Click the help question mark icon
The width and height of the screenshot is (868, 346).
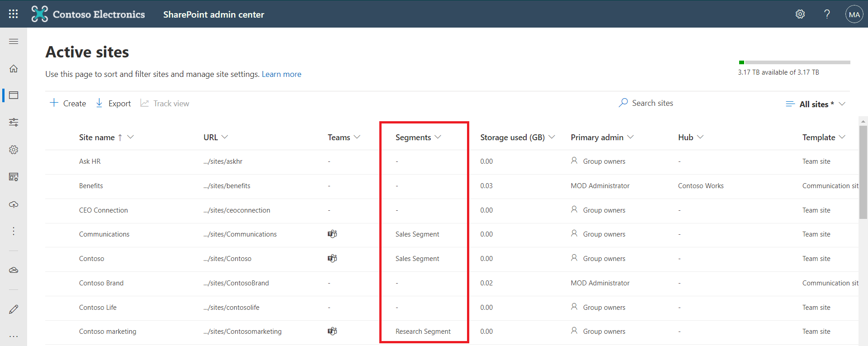827,14
